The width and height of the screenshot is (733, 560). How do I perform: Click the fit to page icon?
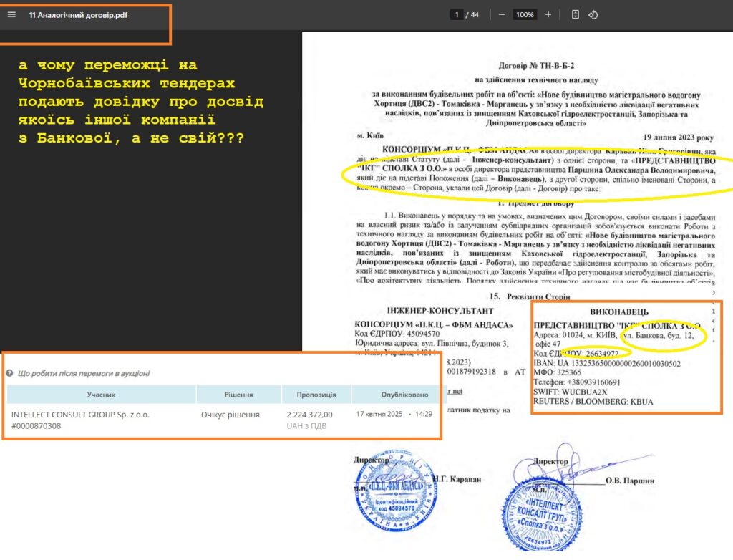click(576, 14)
